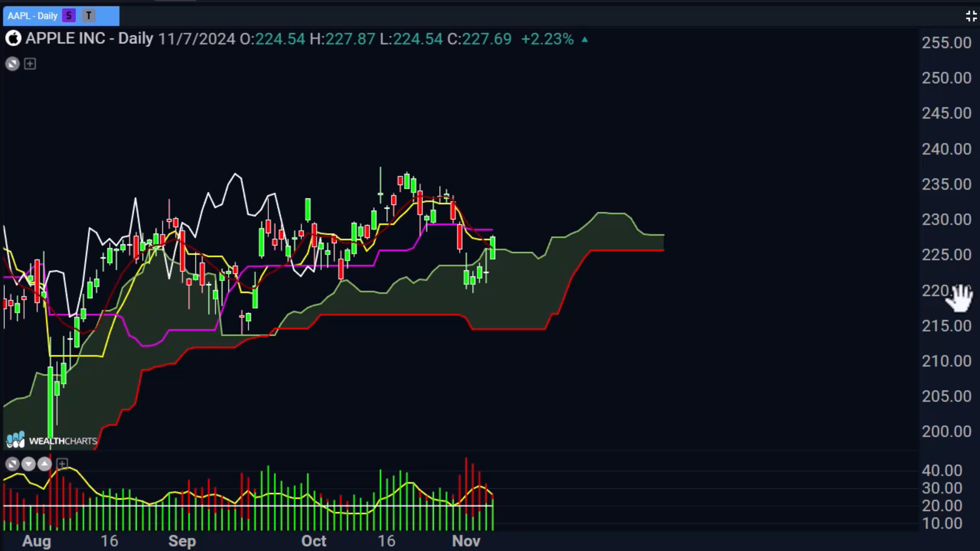Viewport: 980px width, 551px height.
Task: Click the low value L:224.54
Action: (x=411, y=39)
